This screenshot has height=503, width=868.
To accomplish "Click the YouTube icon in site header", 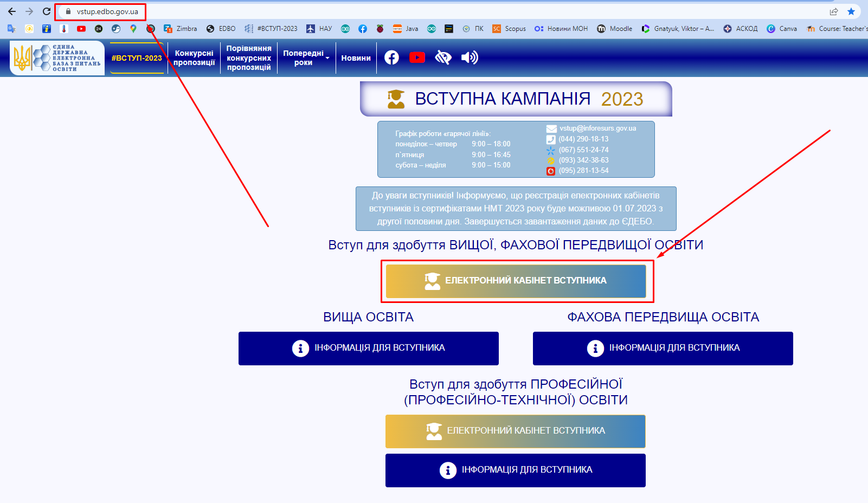I will [417, 57].
